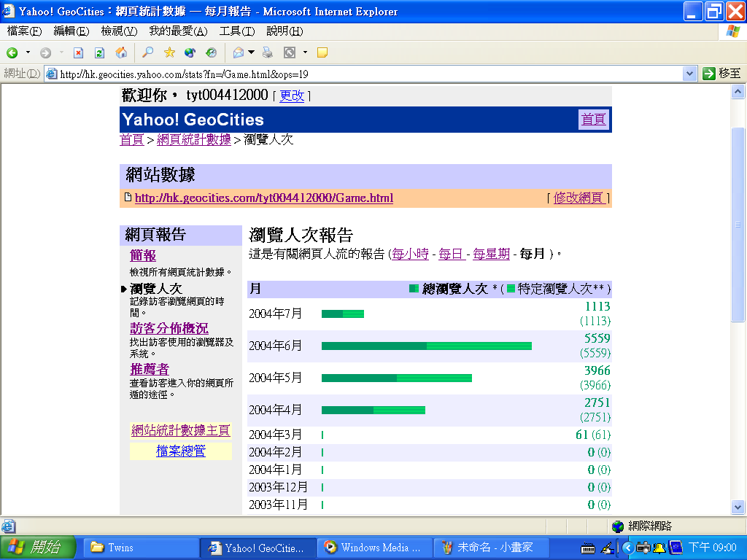
Task: Click the Back arrow toolbar icon
Action: tap(12, 52)
